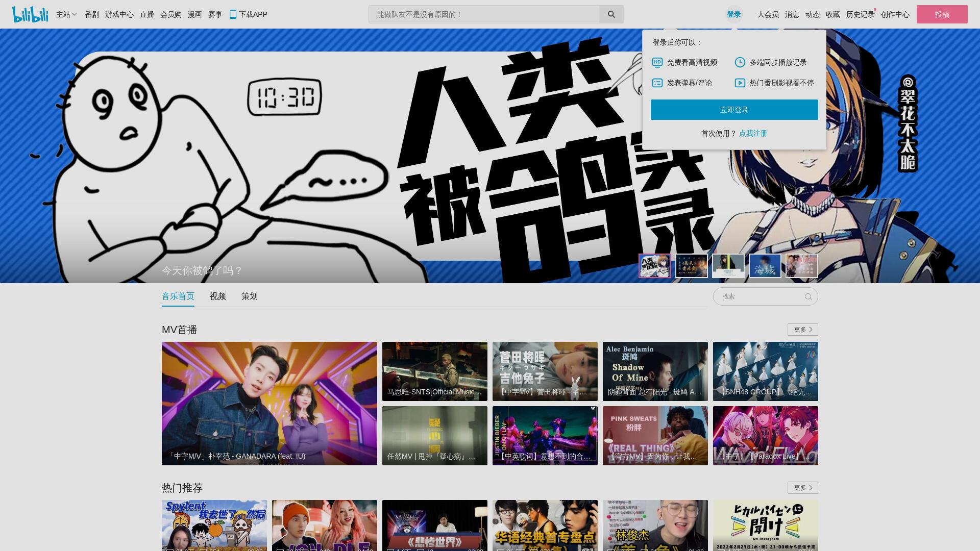Open the Alec Benjamin Shadow Of Mine video
The image size is (980, 551).
click(x=655, y=371)
